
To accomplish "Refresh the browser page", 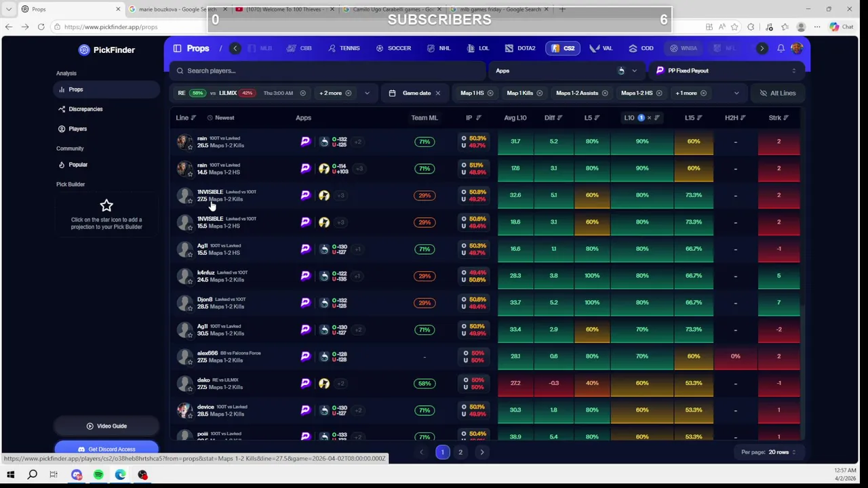I will click(41, 26).
